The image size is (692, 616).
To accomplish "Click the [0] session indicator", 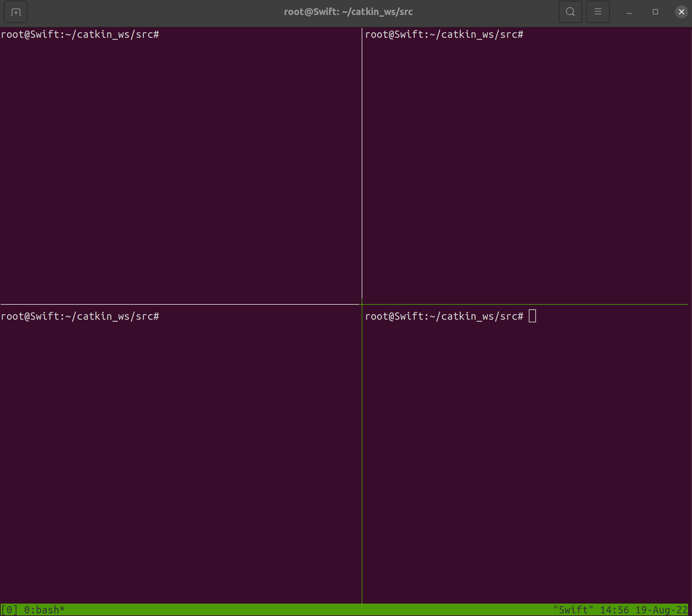I will click(x=9, y=610).
